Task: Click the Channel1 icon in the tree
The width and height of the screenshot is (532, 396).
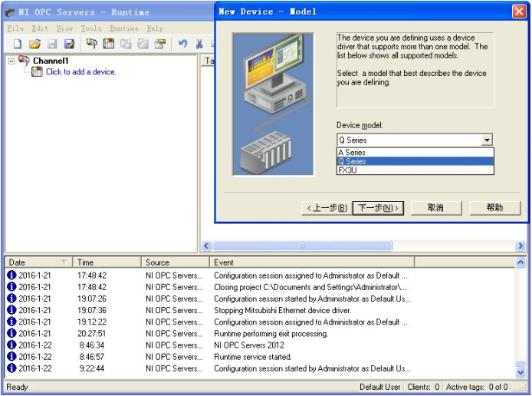Action: pos(25,61)
